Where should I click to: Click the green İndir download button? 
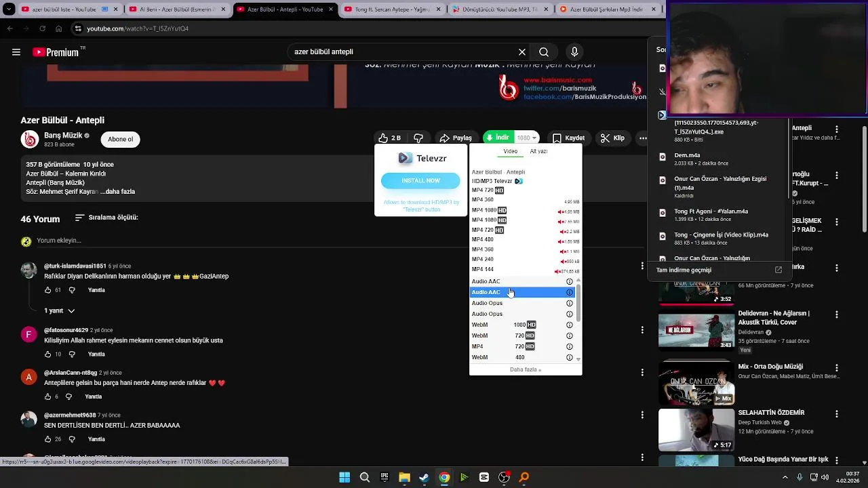pyautogui.click(x=498, y=138)
